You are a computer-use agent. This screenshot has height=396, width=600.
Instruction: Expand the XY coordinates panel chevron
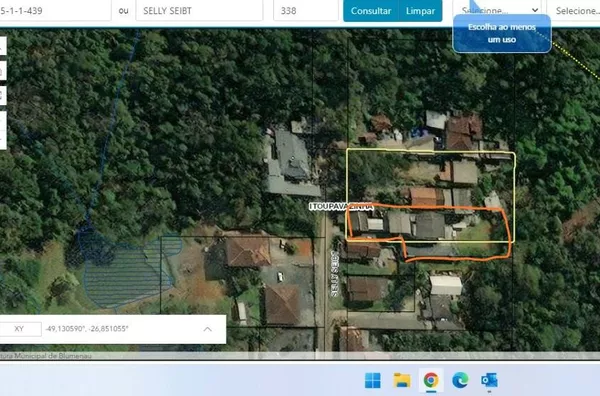(x=207, y=329)
